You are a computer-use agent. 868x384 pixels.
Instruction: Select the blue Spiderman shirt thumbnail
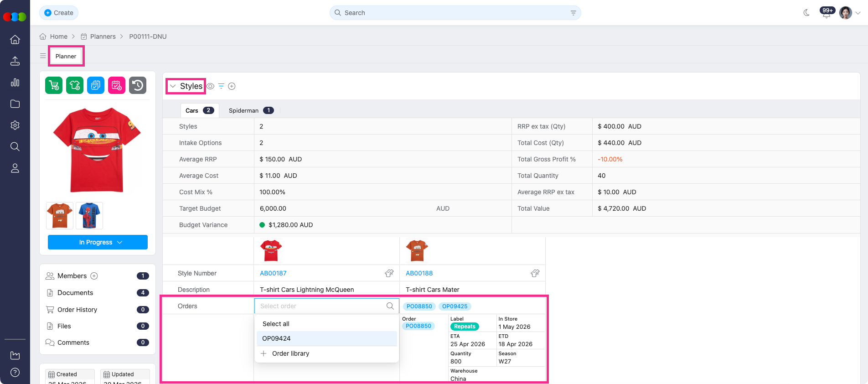(89, 216)
